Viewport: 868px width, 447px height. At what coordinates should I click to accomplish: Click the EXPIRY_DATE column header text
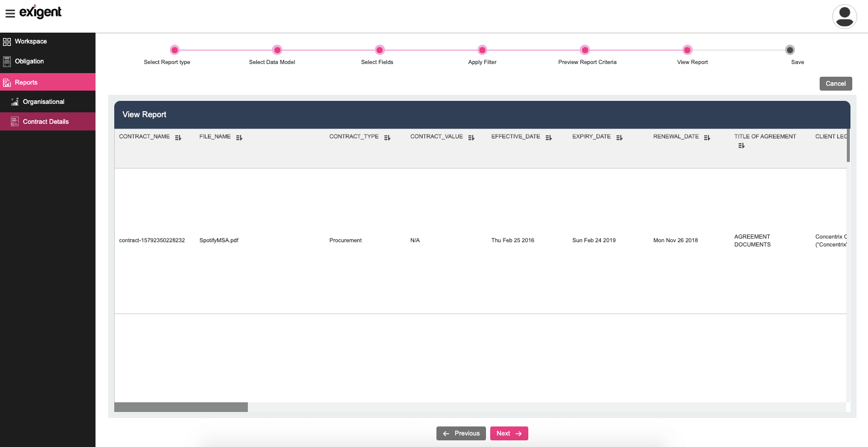[592, 137]
